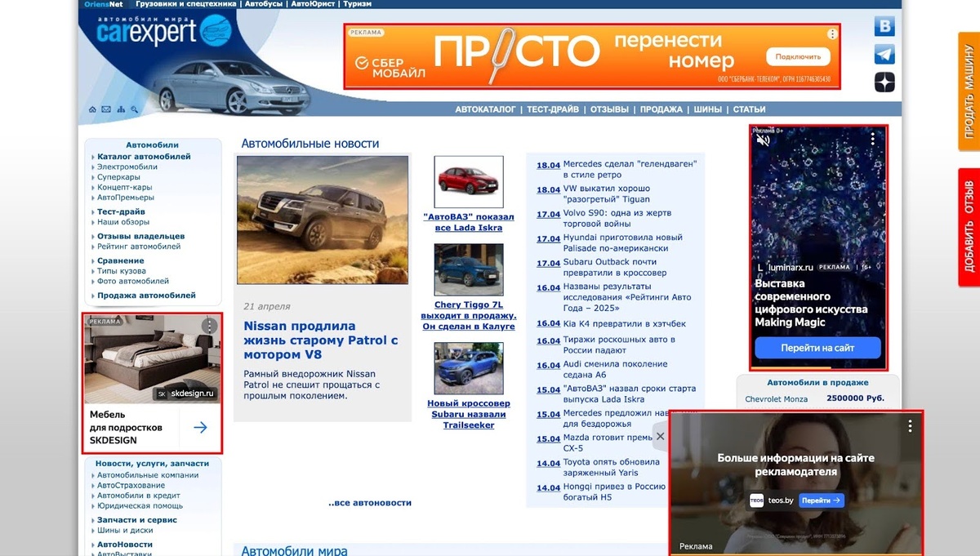Click the red Lada Iskra thumbnail
This screenshot has width=980, height=556.
(x=469, y=182)
